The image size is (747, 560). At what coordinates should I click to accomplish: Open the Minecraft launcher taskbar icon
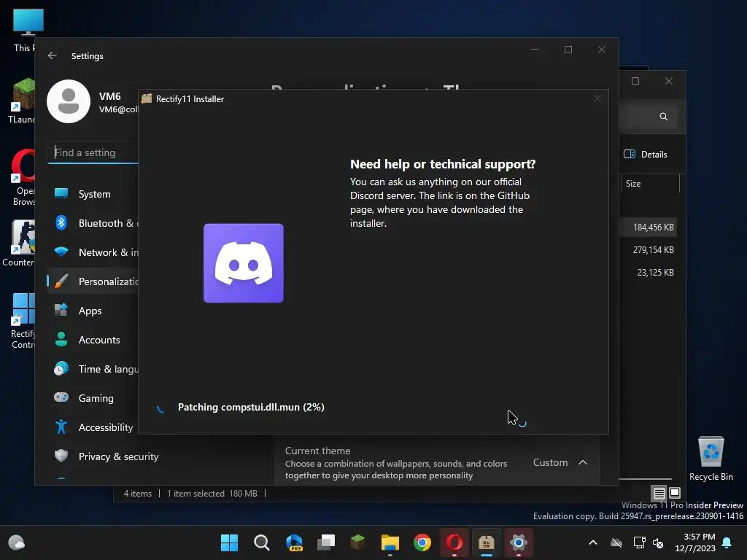tap(357, 542)
